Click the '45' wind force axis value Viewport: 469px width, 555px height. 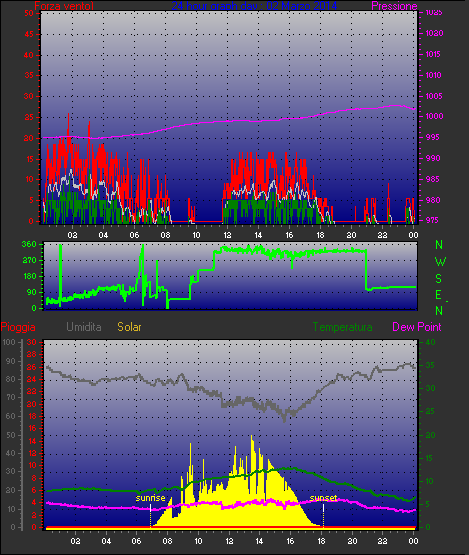pos(29,34)
